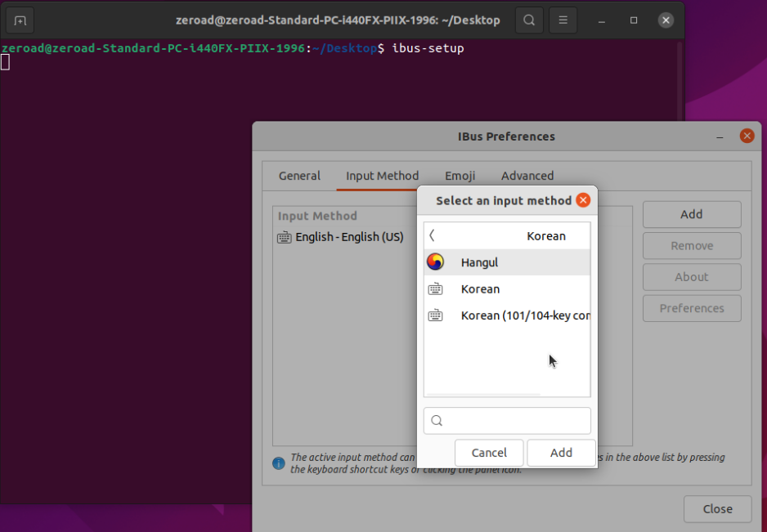Open the terminal hamburger menu
The image size is (767, 532).
pyautogui.click(x=563, y=20)
